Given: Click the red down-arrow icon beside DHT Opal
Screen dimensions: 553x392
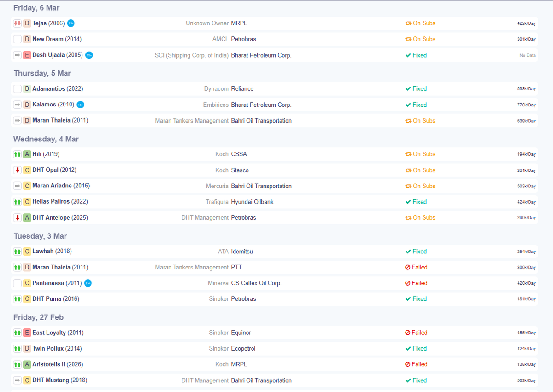Looking at the screenshot, I should [18, 170].
